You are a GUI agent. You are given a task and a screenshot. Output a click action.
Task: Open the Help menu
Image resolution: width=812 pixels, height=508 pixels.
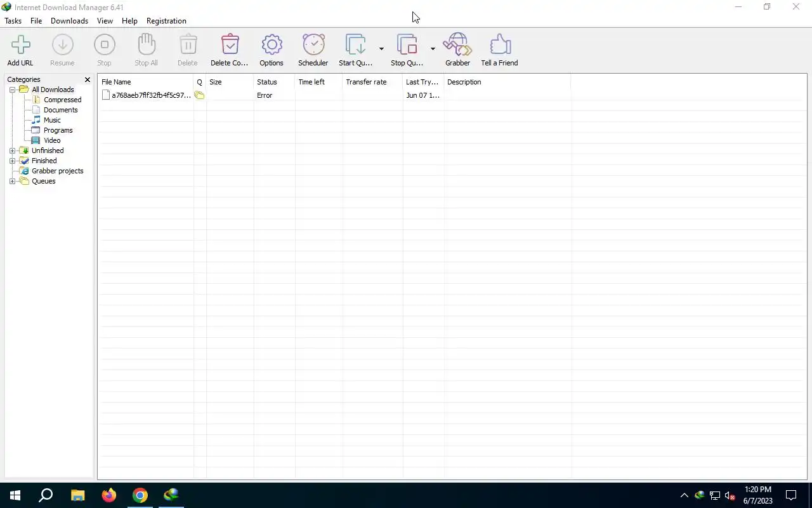coord(129,21)
